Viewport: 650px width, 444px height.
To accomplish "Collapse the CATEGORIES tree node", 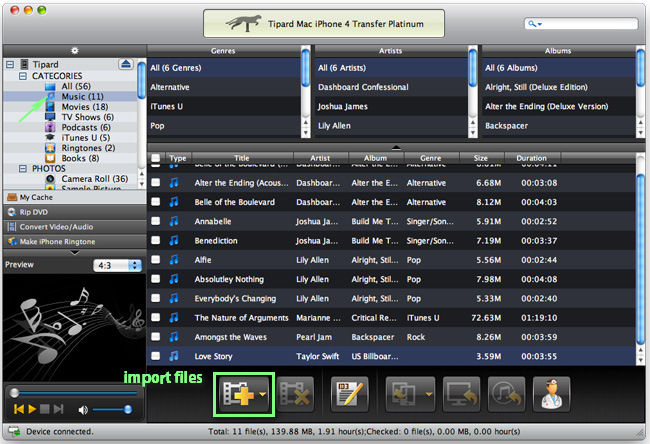I will [23, 76].
